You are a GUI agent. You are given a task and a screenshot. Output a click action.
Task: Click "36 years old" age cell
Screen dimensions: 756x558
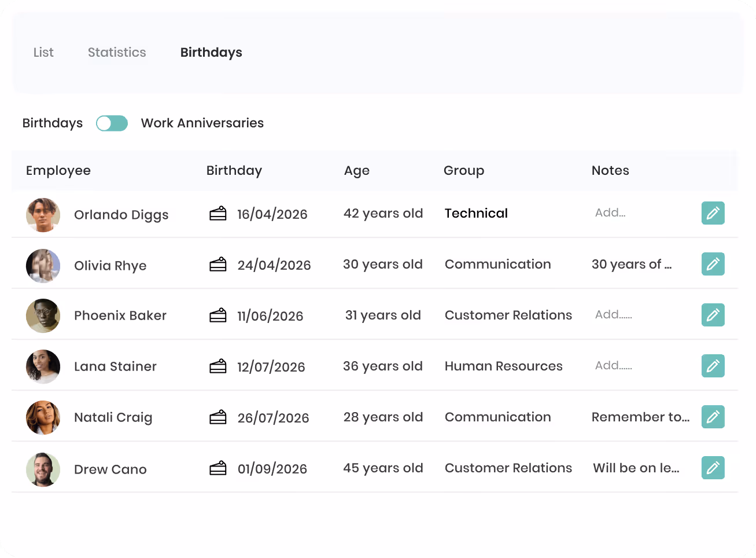pos(383,366)
